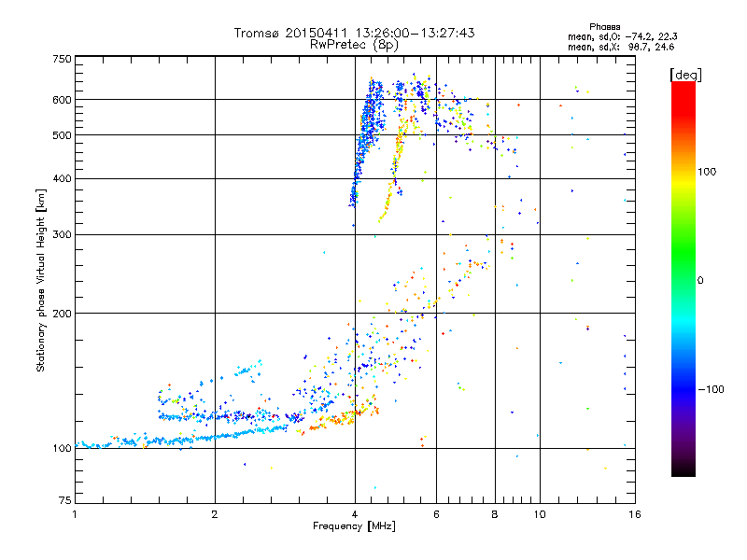
Task: Click the y-axis tick label '500'
Action: (x=62, y=135)
